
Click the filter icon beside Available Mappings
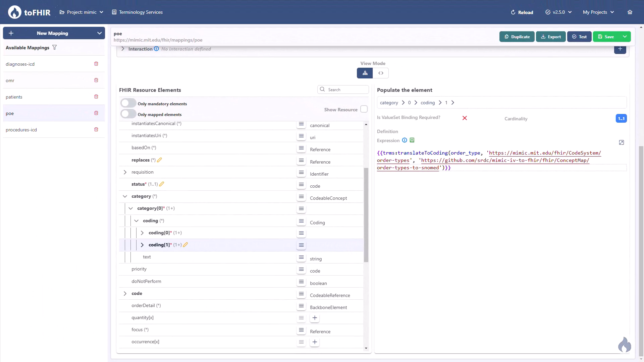55,47
